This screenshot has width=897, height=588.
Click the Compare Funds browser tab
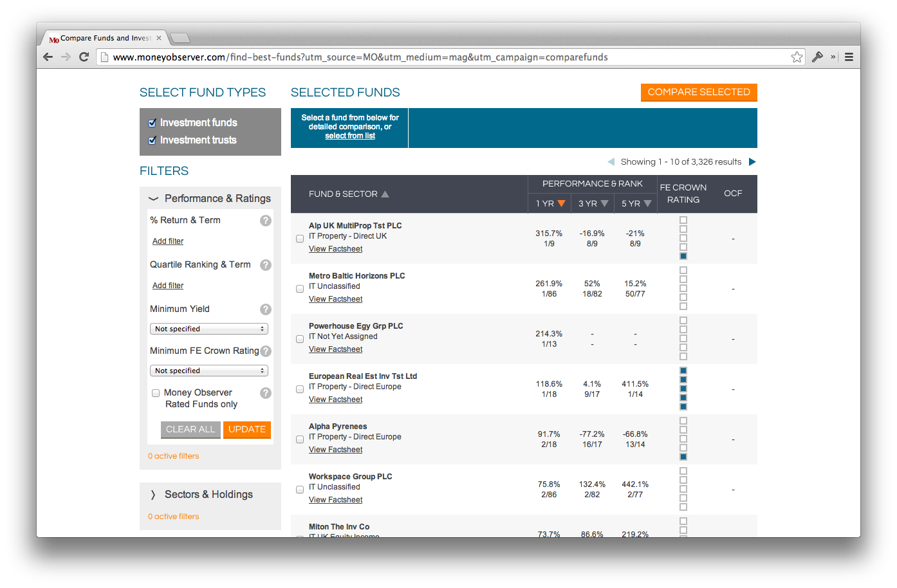(x=104, y=38)
